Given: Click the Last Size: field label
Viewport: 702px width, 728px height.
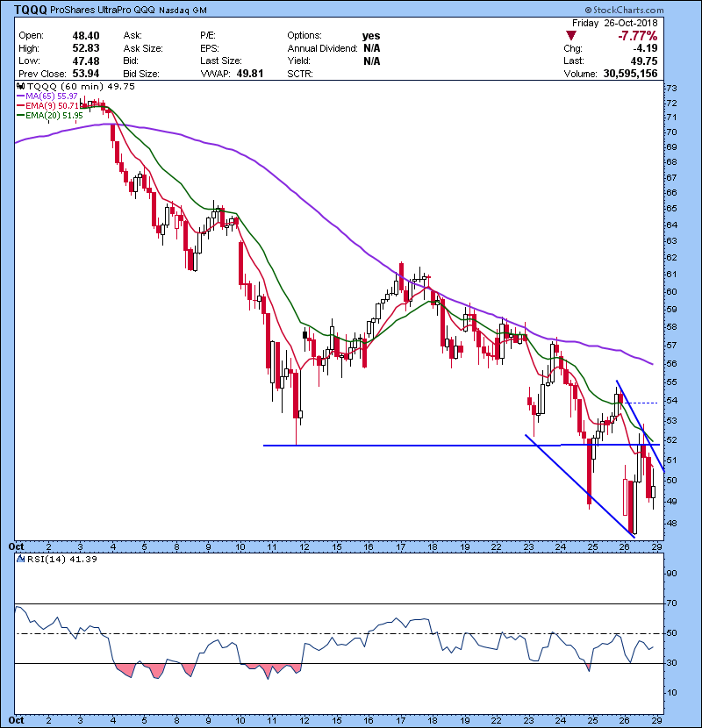Looking at the screenshot, I should (x=220, y=61).
